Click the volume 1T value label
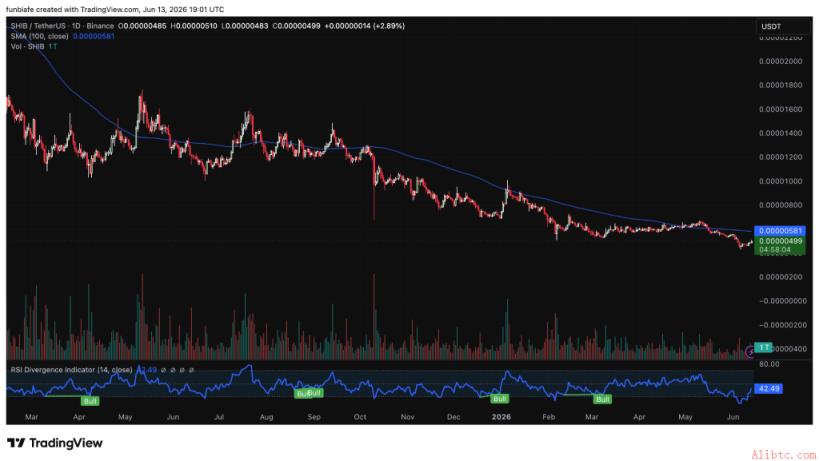 764,347
